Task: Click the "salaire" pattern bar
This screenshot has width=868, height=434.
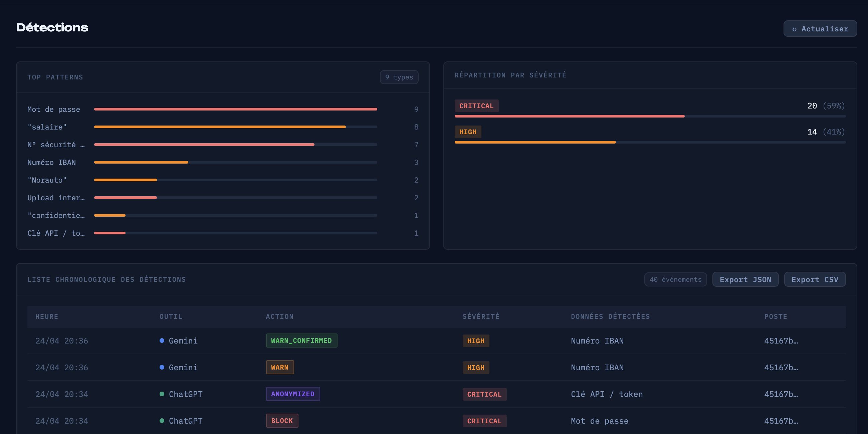Action: pyautogui.click(x=236, y=127)
